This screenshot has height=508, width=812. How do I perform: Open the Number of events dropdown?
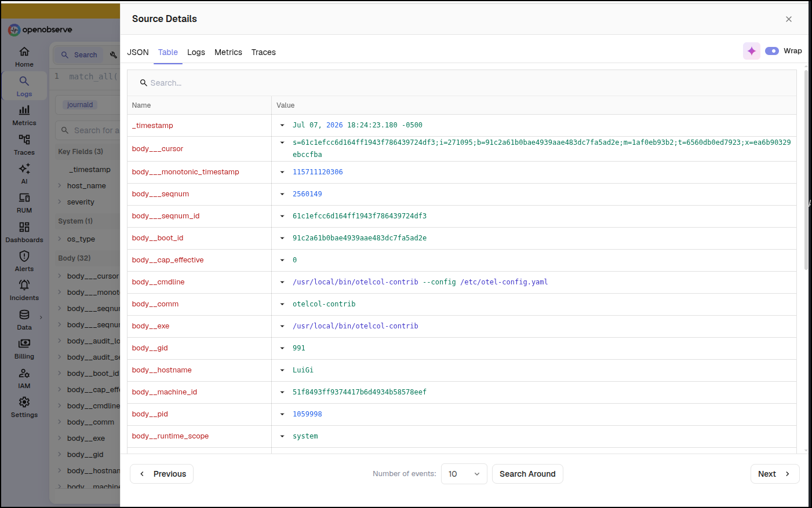464,474
